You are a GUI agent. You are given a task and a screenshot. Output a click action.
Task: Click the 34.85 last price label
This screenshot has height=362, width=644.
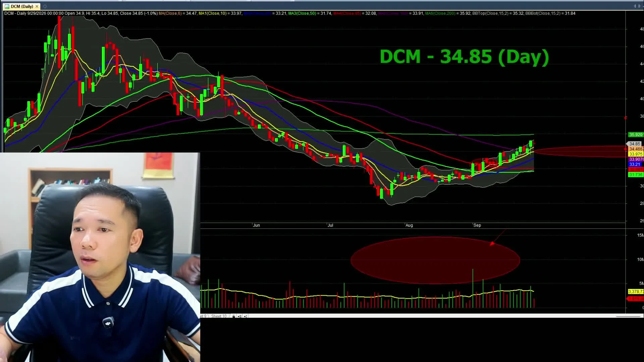pyautogui.click(x=635, y=144)
